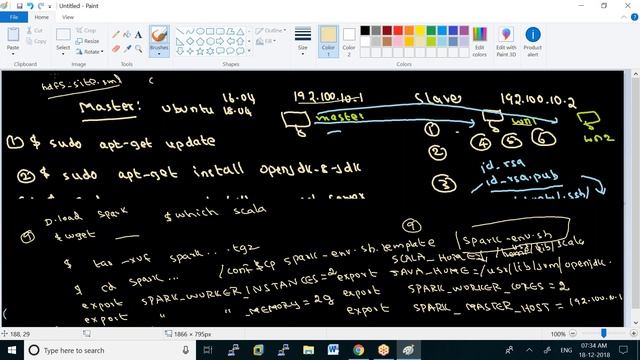
Task: Collapse the ribbon with the chevron
Action: pos(624,17)
